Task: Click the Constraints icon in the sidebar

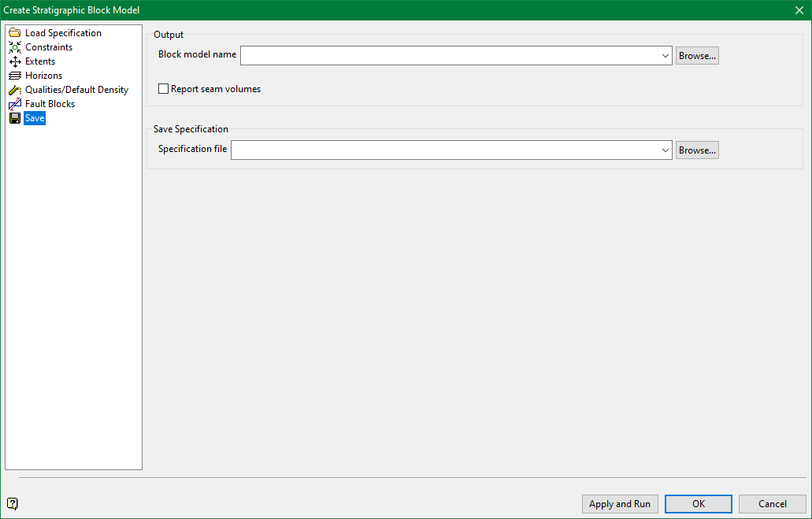Action: tap(15, 46)
